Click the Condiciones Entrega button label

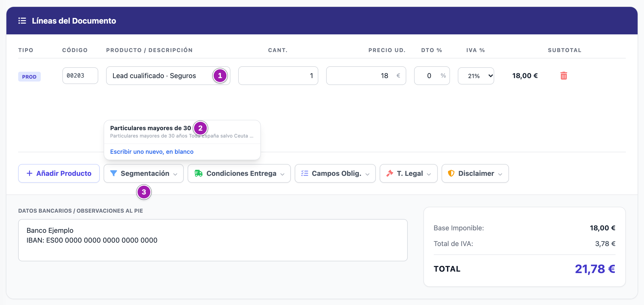(x=241, y=173)
